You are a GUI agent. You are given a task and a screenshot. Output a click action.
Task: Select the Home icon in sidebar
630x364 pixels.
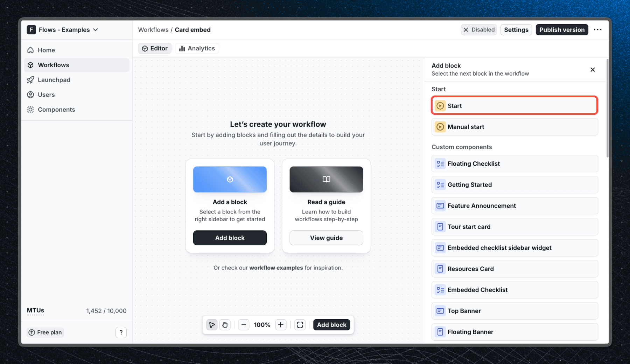tap(31, 50)
